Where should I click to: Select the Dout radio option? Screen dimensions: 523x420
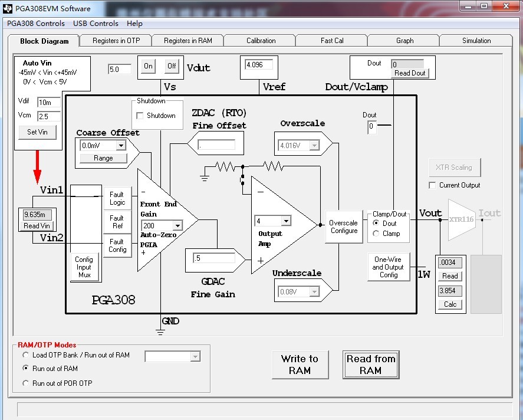point(376,223)
